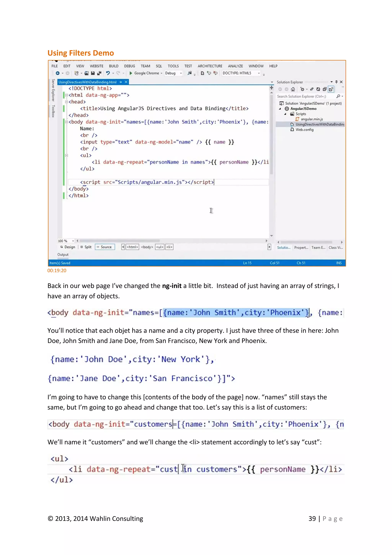Open the DEBUG menu
Image resolution: width=392 pixels, height=555 pixels.
point(130,66)
